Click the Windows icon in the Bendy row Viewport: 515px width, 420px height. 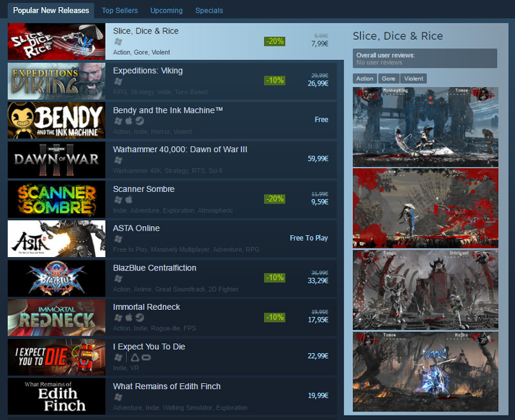[x=118, y=121]
